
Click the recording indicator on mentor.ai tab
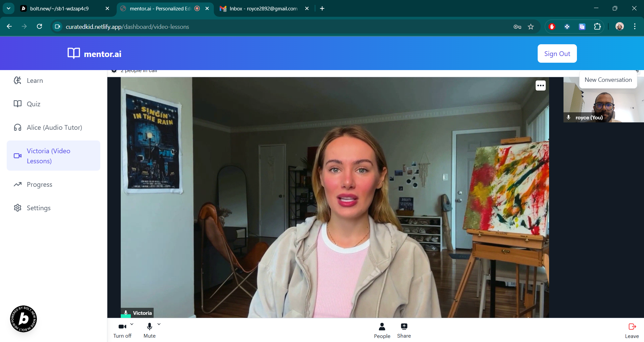197,8
